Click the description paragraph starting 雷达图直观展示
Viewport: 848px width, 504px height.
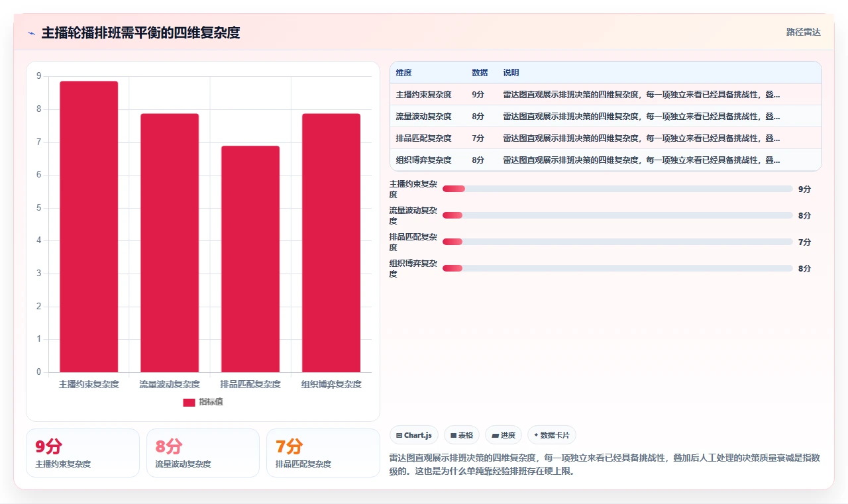pos(605,464)
